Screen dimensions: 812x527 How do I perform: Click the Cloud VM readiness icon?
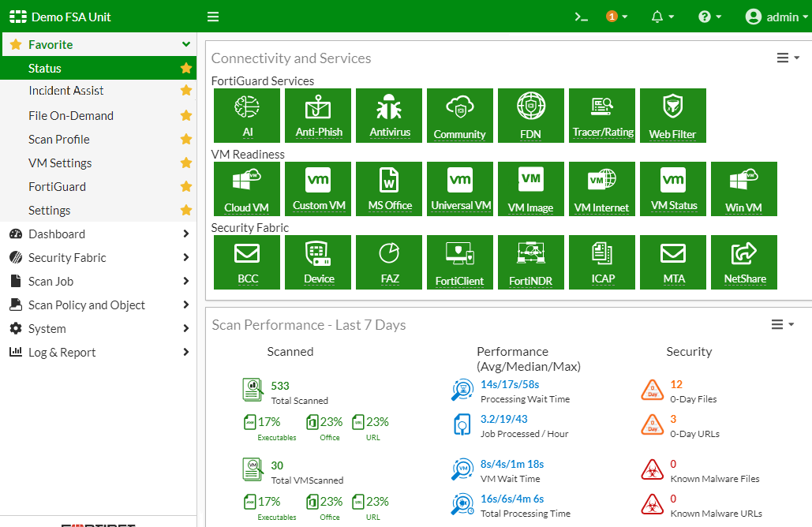coord(246,189)
